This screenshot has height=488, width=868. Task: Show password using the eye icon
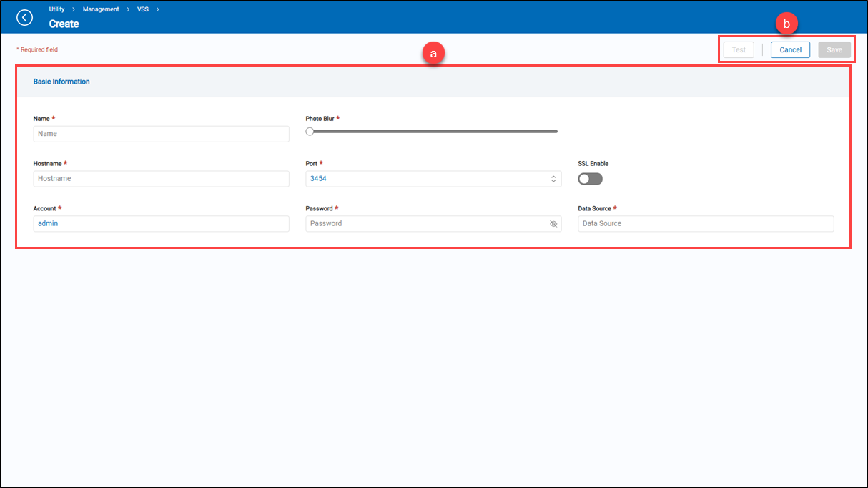(553, 224)
